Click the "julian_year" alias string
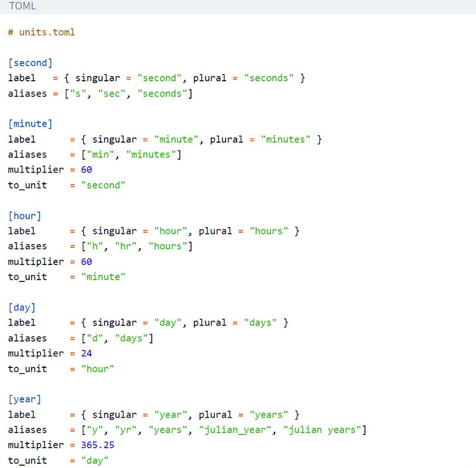This screenshot has width=476, height=468. tap(235, 430)
